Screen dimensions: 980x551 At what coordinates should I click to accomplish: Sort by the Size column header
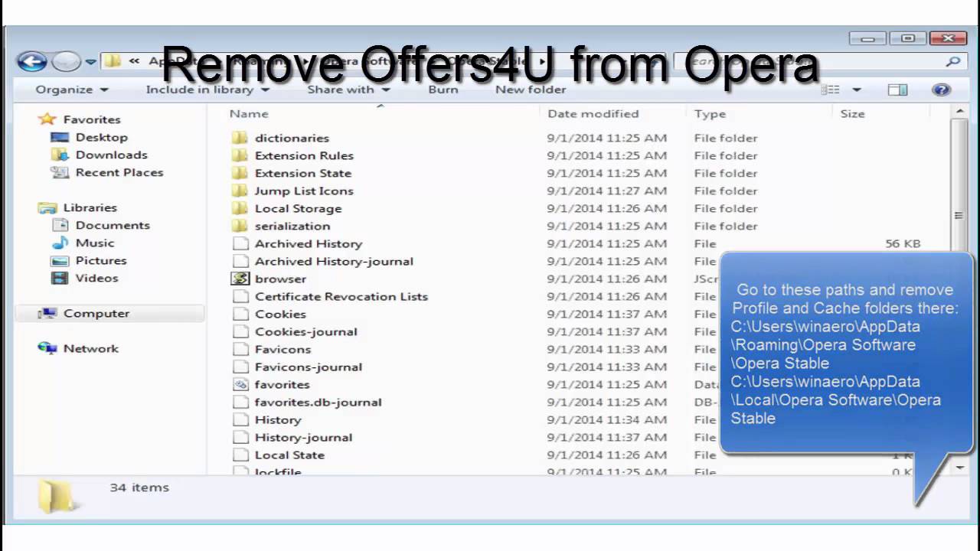[852, 113]
